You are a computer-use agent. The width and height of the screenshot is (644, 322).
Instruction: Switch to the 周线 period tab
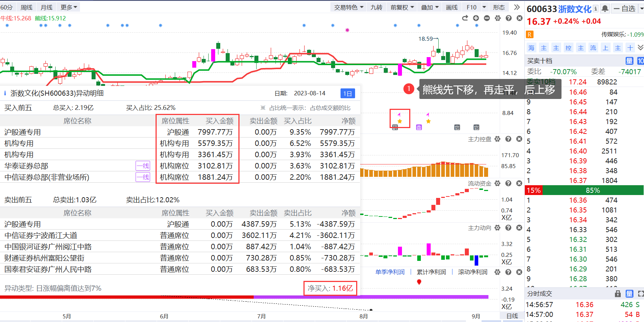pyautogui.click(x=27, y=7)
